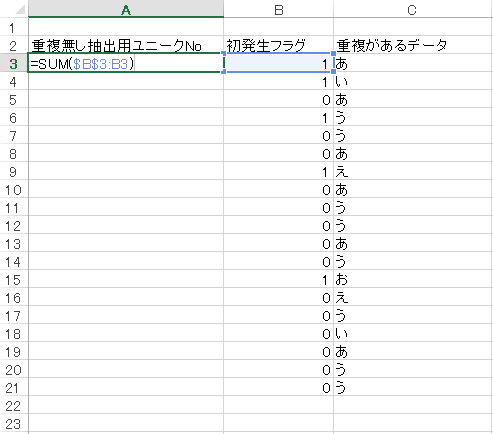
Task: Select cell C18 containing い
Action: pyautogui.click(x=413, y=333)
